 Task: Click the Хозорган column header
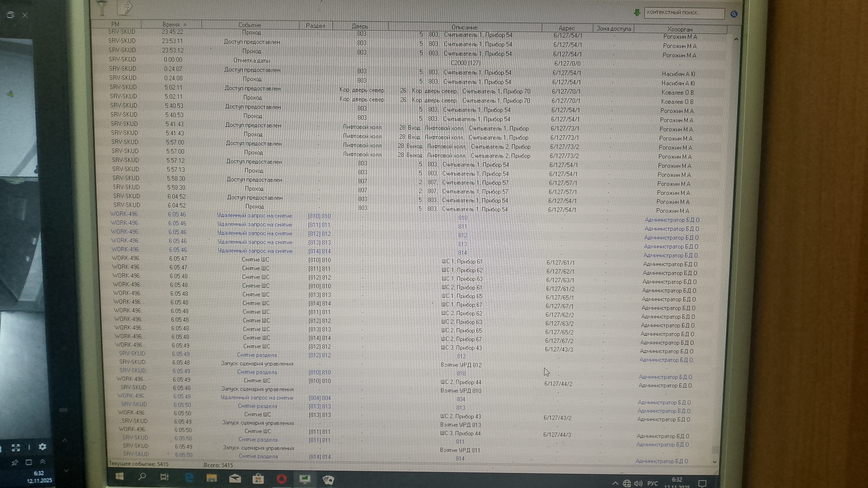coord(680,29)
